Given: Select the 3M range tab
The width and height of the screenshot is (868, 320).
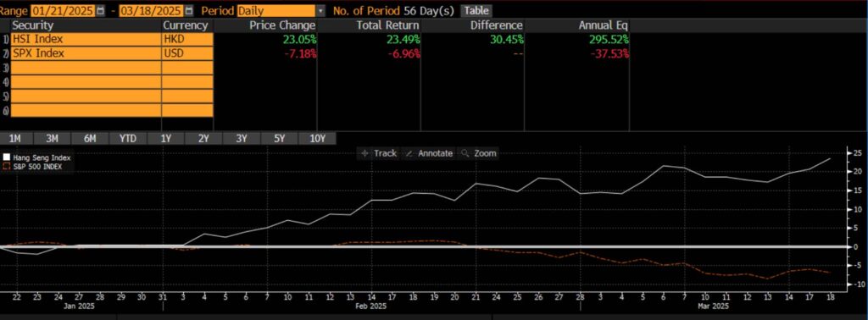Looking at the screenshot, I should point(53,139).
